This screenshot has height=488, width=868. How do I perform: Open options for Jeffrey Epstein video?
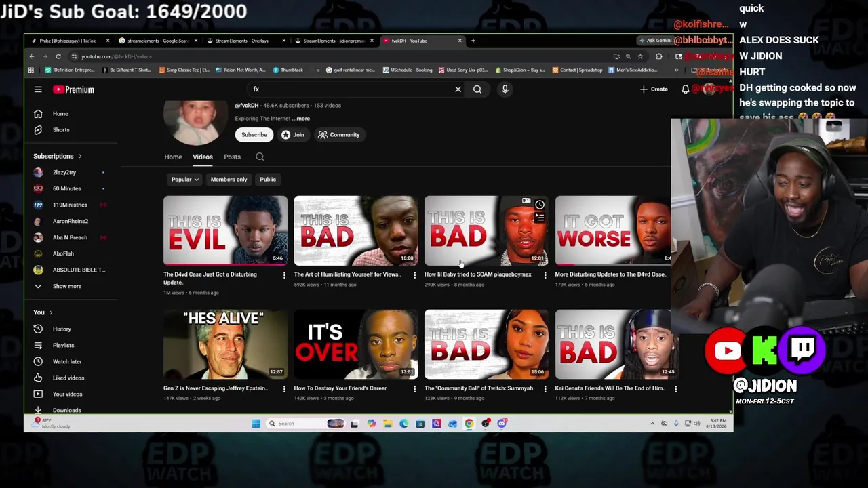(284, 389)
